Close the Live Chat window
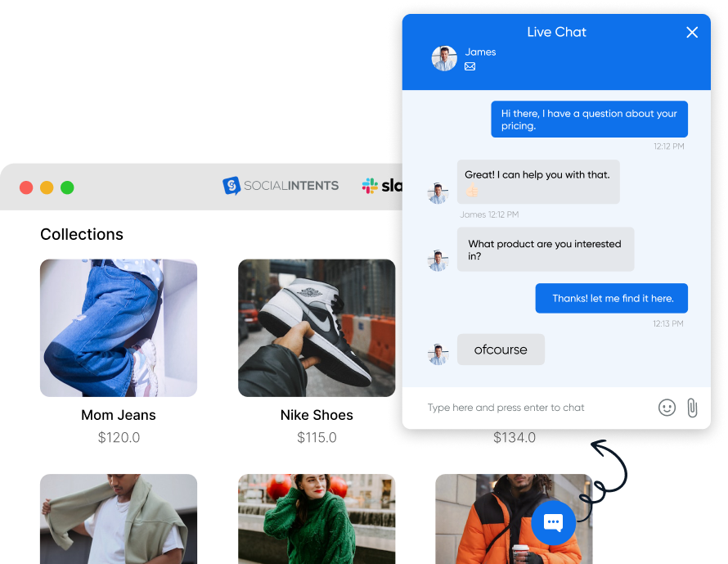The height and width of the screenshot is (564, 728). pyautogui.click(x=692, y=33)
